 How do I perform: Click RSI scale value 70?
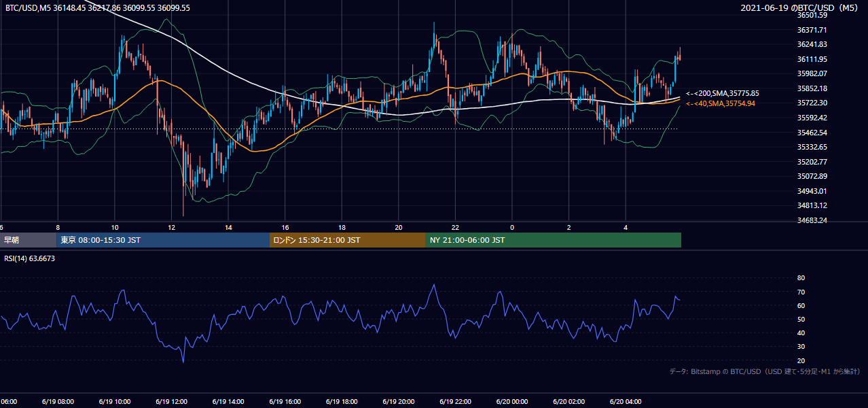click(x=801, y=292)
